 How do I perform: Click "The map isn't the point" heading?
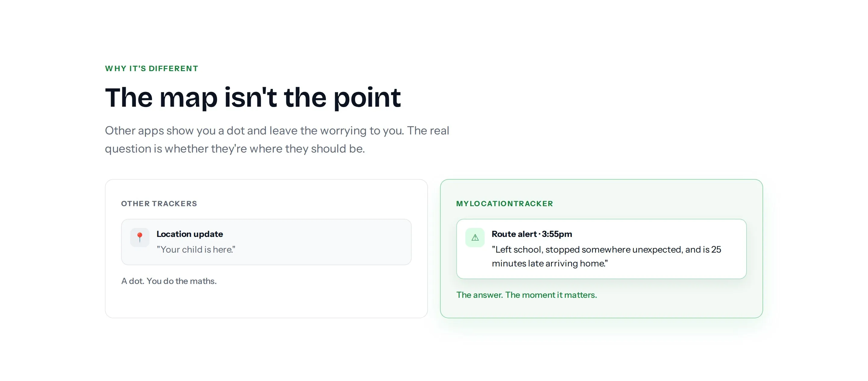[253, 97]
